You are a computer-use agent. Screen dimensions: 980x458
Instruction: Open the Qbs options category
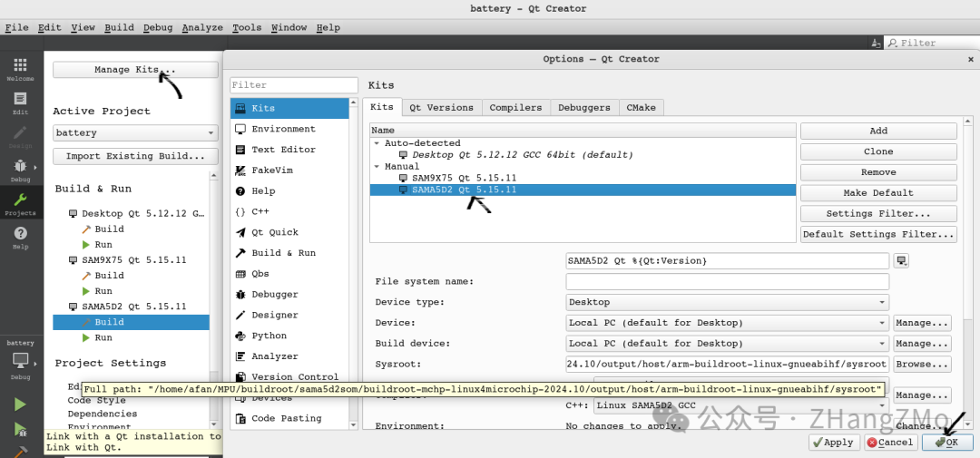(289, 274)
